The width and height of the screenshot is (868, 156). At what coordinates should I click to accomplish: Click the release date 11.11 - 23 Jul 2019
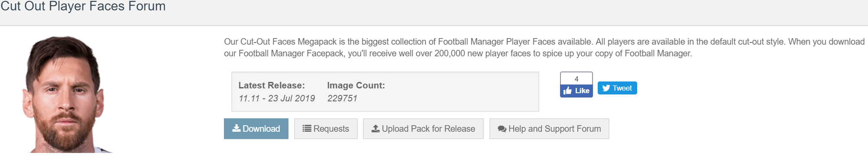point(277,98)
